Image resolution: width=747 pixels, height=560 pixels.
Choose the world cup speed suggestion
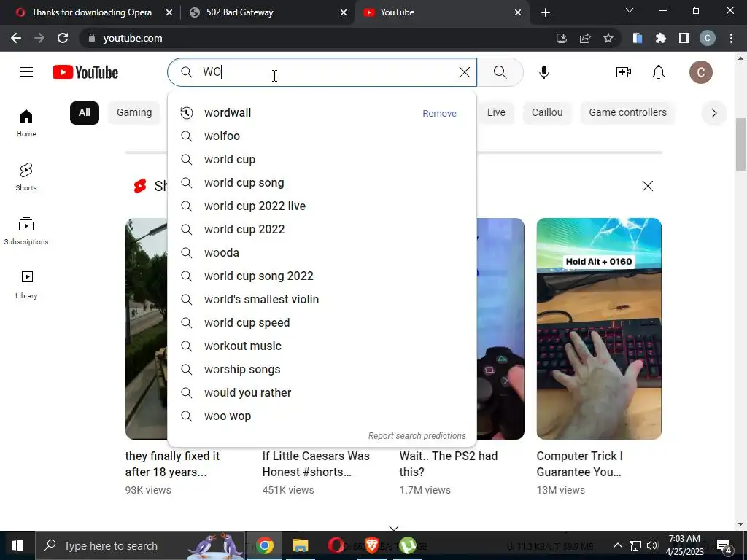[322, 323]
